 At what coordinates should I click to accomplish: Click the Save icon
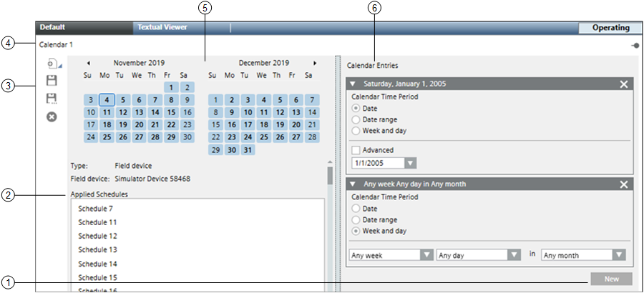coord(52,81)
